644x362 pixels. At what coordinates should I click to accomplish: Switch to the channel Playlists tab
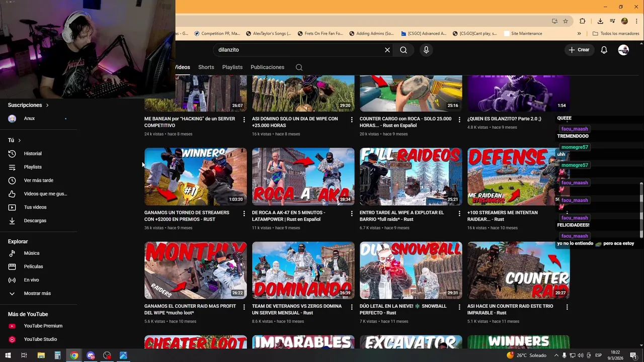coord(232,67)
